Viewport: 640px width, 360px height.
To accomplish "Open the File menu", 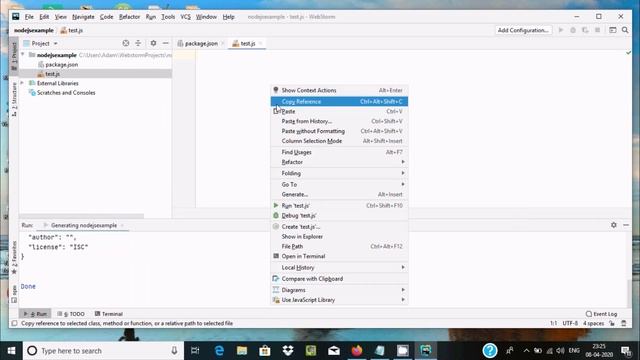I will coord(29,17).
